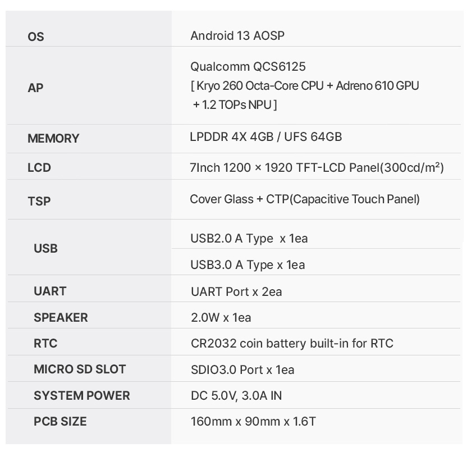Select LPDDR 4X 4GB / UFS 64GB value

(x=266, y=136)
